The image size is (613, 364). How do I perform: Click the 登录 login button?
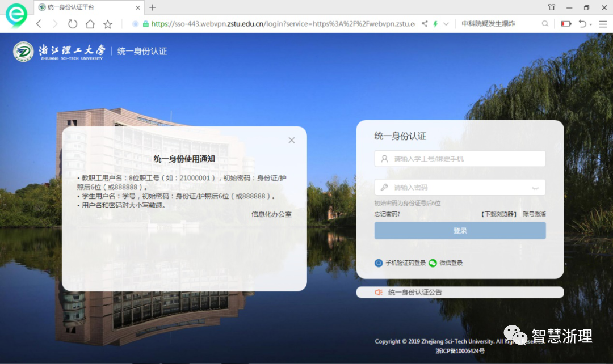pos(460,231)
